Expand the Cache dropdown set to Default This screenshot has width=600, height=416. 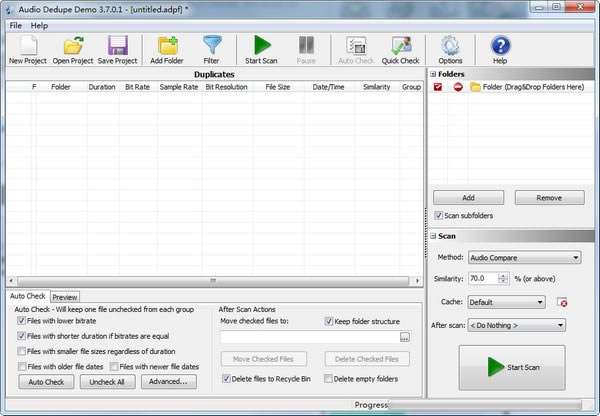coord(506,301)
